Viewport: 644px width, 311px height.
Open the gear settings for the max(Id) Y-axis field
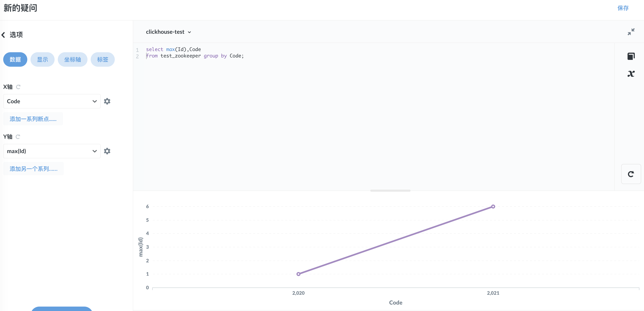point(107,151)
